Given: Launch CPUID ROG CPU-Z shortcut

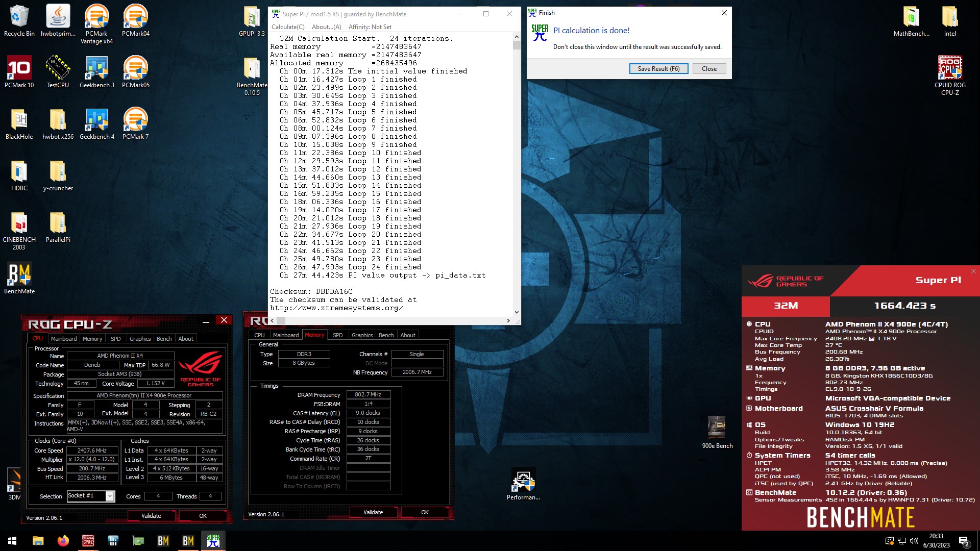Looking at the screenshot, I should (x=950, y=76).
